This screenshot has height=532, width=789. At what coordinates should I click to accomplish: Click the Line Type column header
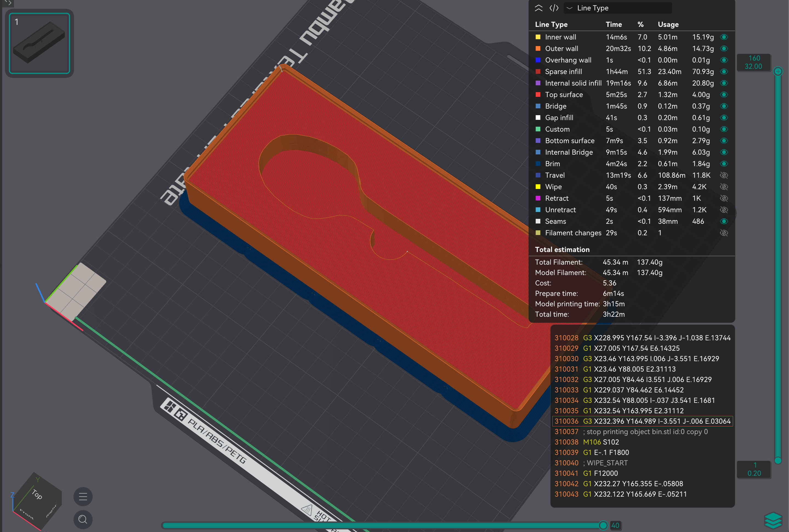(x=551, y=24)
